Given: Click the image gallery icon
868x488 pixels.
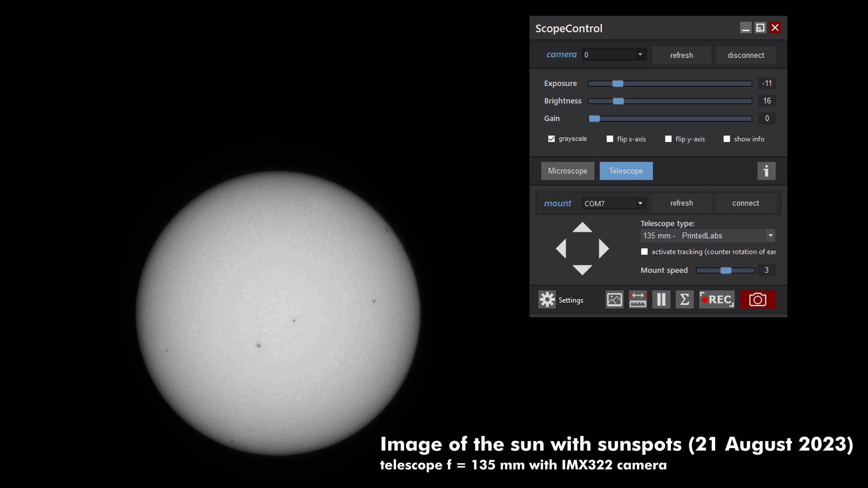Looking at the screenshot, I should coord(614,300).
